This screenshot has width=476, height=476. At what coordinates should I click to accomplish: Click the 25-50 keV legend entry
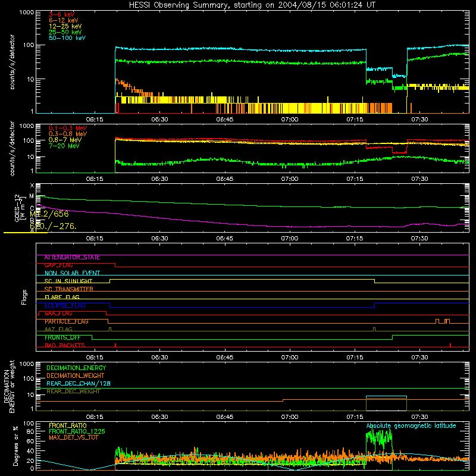(65, 32)
